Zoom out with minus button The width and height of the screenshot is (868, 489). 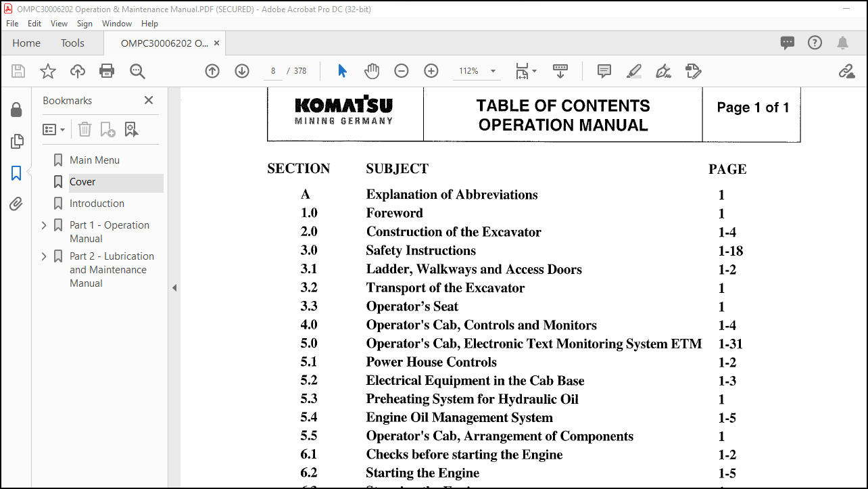[x=402, y=71]
